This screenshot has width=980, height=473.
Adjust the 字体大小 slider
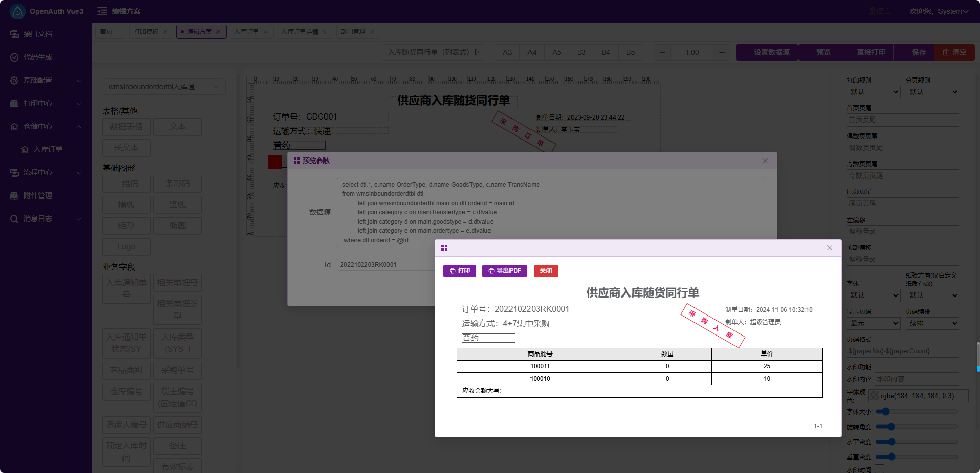coord(917,411)
